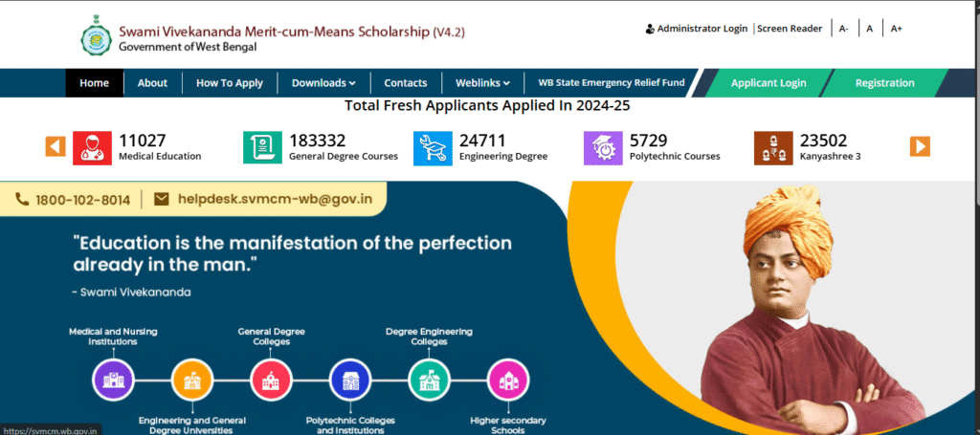Click the orange previous arrow in stats carousel
980x435 pixels.
coord(56,146)
